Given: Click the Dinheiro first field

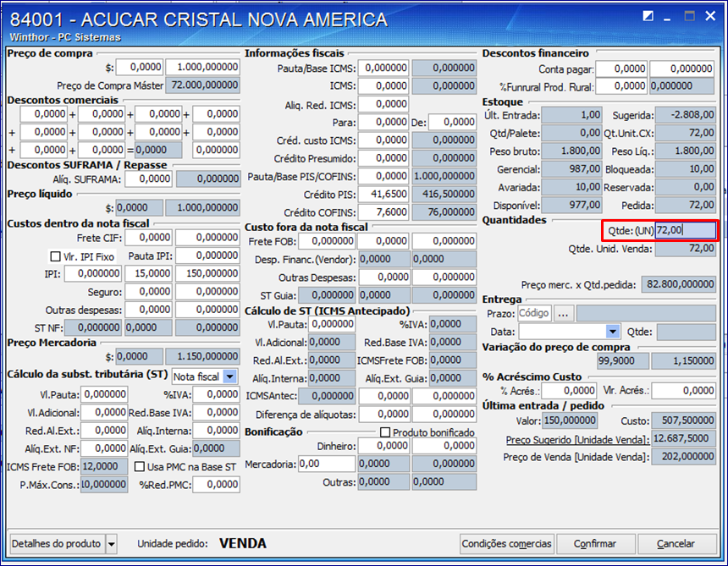Looking at the screenshot, I should [383, 446].
